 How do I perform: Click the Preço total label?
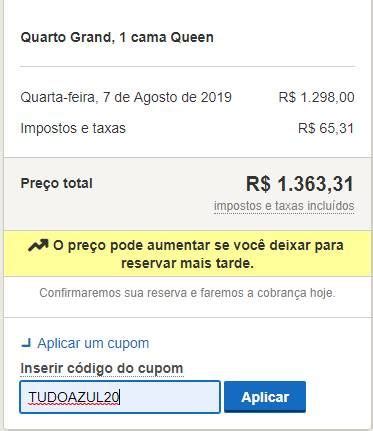tap(57, 183)
